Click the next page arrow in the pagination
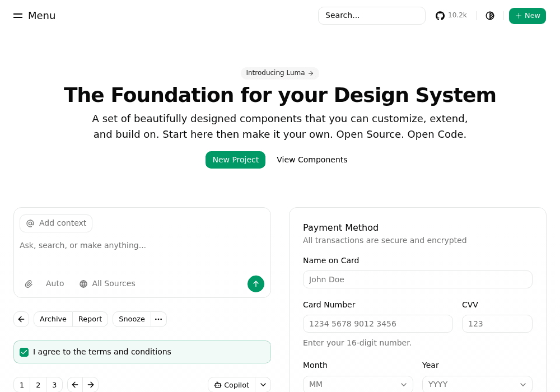This screenshot has width=560, height=392. tap(91, 385)
